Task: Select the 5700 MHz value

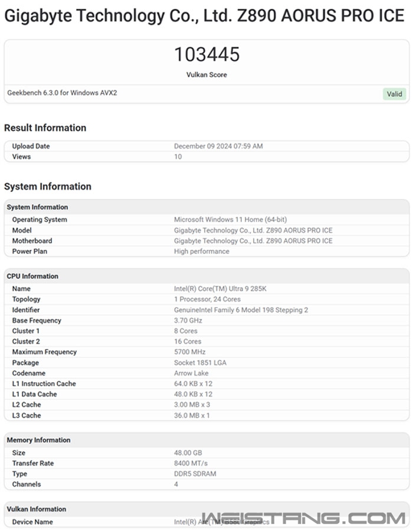Action: 189,352
